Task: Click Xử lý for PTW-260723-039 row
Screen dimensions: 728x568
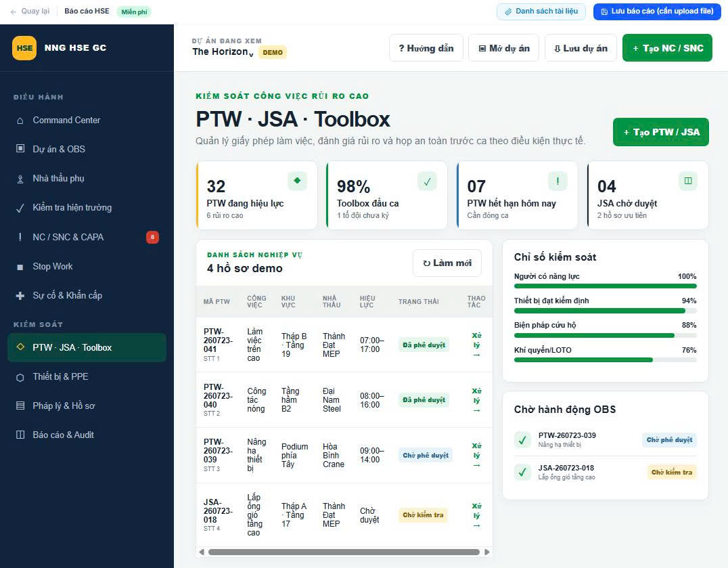Action: point(476,455)
